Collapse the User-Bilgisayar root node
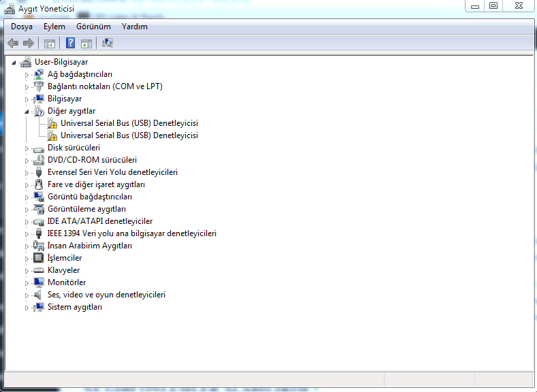The image size is (537, 392). 14,62
